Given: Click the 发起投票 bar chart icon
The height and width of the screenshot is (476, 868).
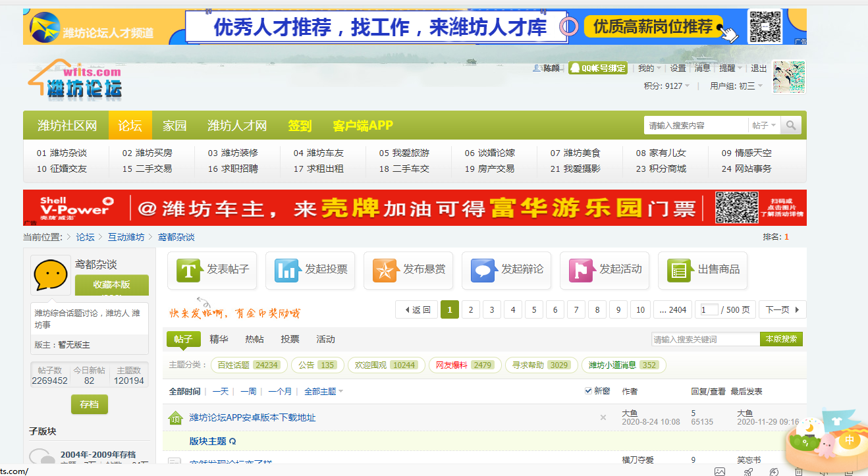Looking at the screenshot, I should 287,270.
